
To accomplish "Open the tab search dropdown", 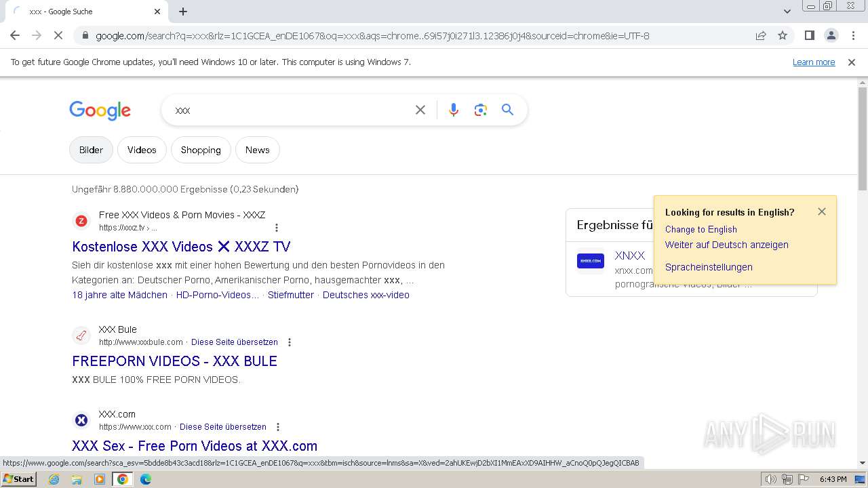I will 787,12.
